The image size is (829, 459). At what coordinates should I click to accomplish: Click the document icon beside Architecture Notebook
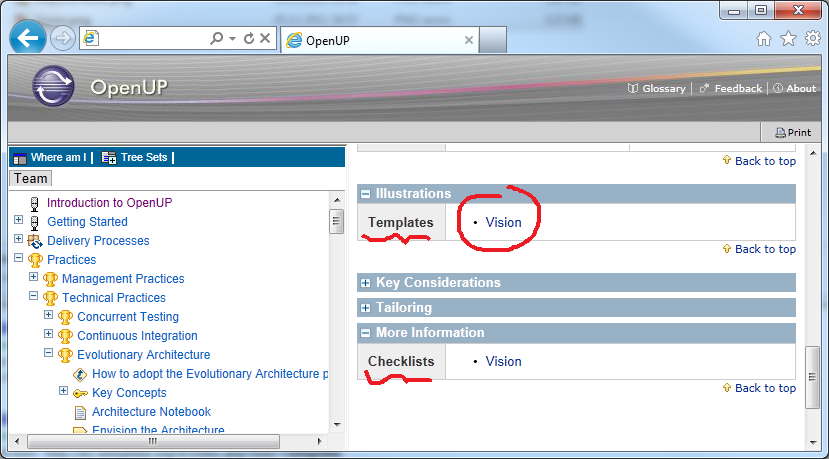(x=80, y=412)
